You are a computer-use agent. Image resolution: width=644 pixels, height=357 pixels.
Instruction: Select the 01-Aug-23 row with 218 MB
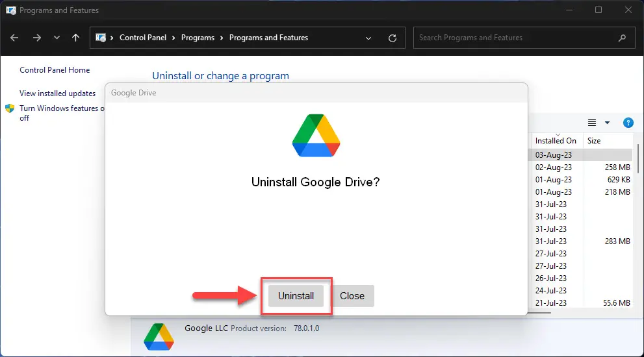580,192
